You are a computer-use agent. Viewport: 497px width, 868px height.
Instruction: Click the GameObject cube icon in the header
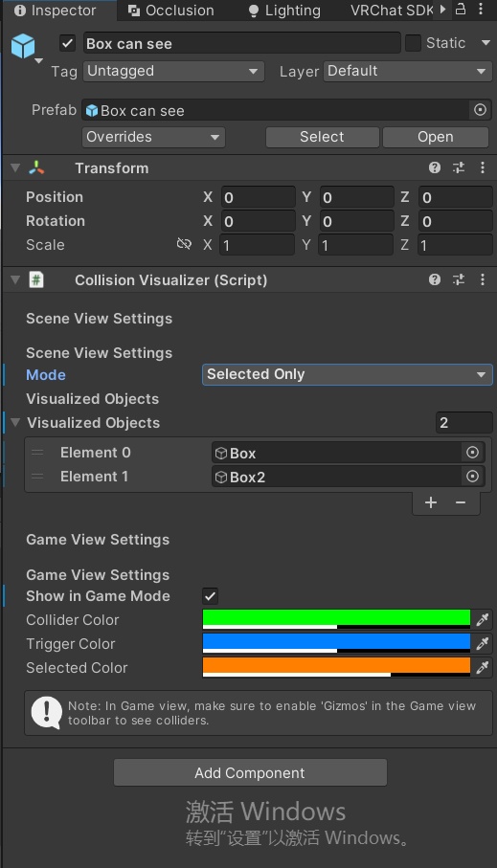[x=23, y=46]
